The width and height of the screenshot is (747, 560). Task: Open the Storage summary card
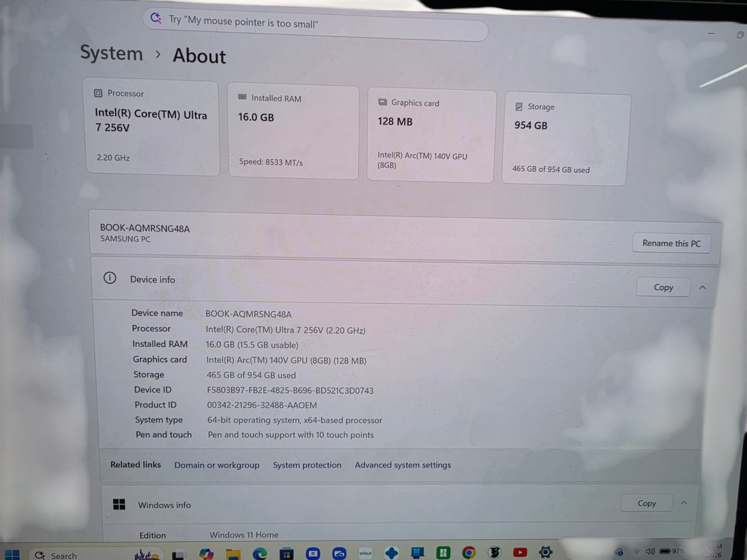(x=566, y=139)
